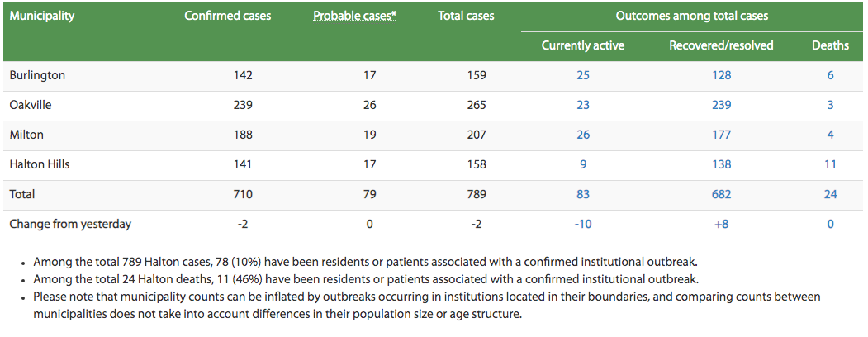Click the Total cases column header
Image resolution: width=868 pixels, height=337 pixels.
coord(465,16)
